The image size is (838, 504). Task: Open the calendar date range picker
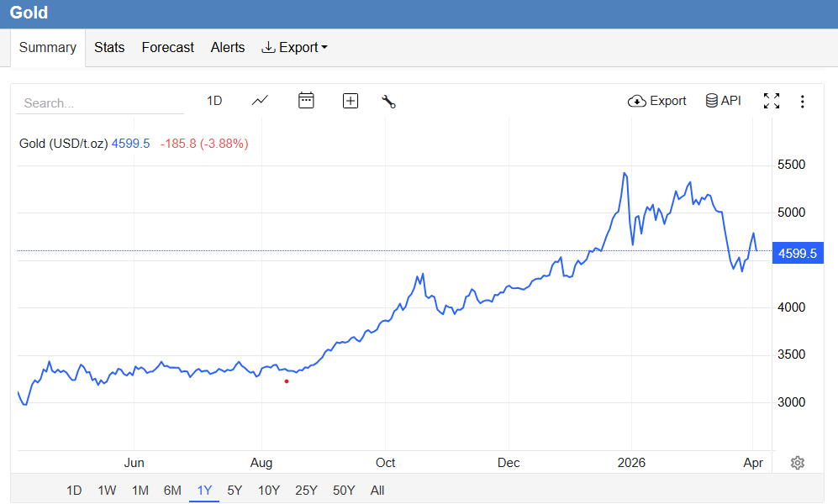pos(306,100)
